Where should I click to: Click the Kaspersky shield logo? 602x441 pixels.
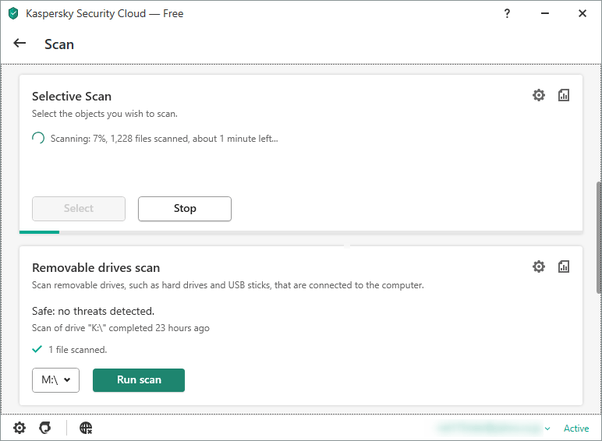[x=13, y=13]
